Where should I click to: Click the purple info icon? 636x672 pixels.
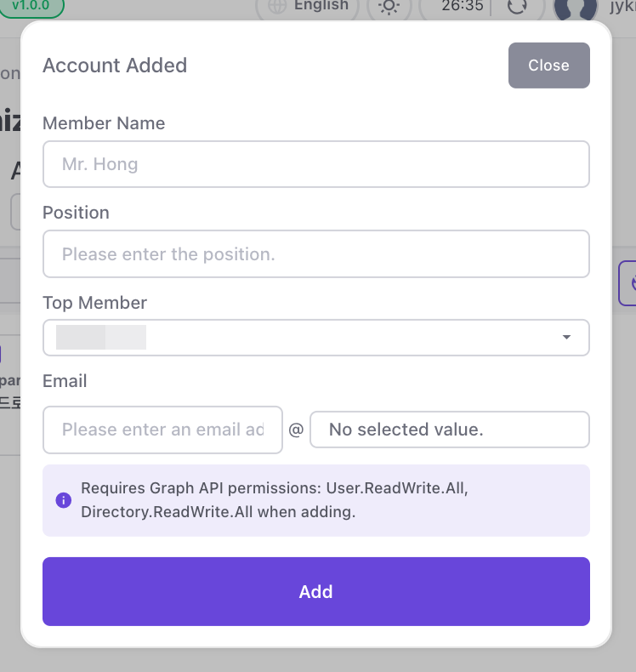(63, 500)
